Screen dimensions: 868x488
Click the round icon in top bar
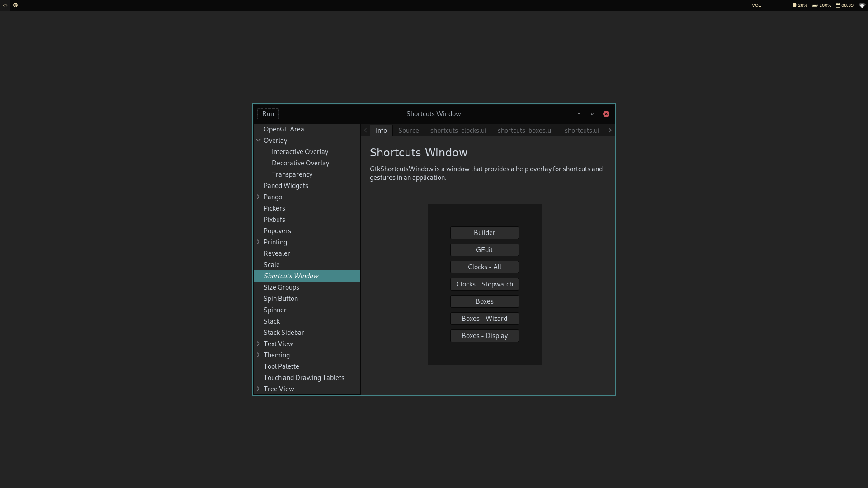click(15, 5)
